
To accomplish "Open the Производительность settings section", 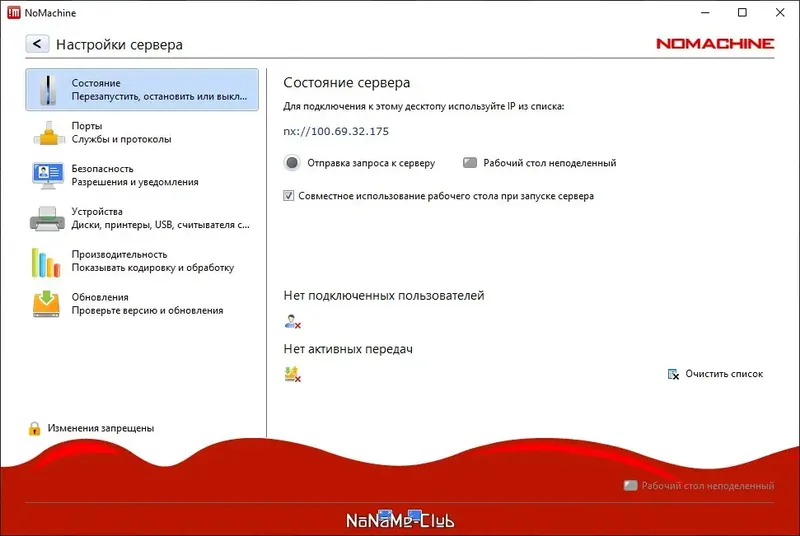I will point(142,261).
